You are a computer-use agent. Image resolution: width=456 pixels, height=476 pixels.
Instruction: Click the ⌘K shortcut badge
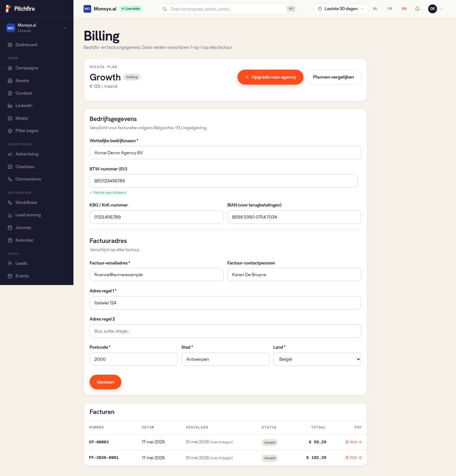click(291, 9)
